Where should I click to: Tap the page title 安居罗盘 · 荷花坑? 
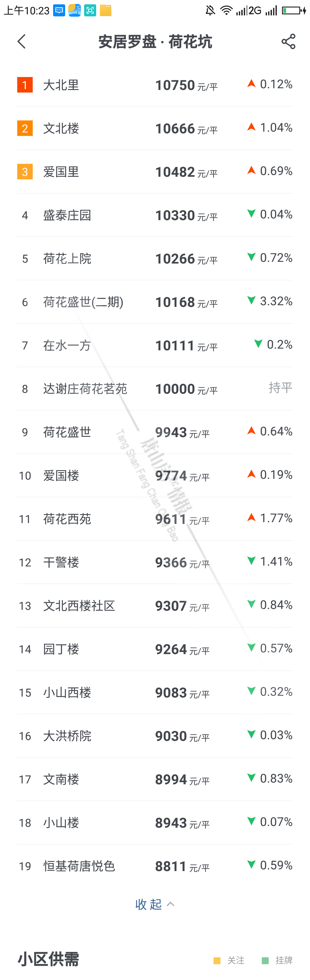coord(155,41)
